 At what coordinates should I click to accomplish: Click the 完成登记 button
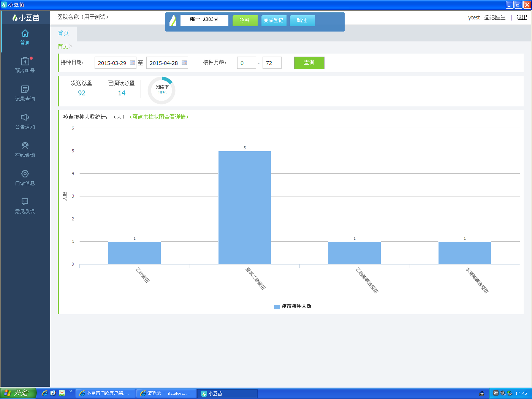tap(274, 21)
